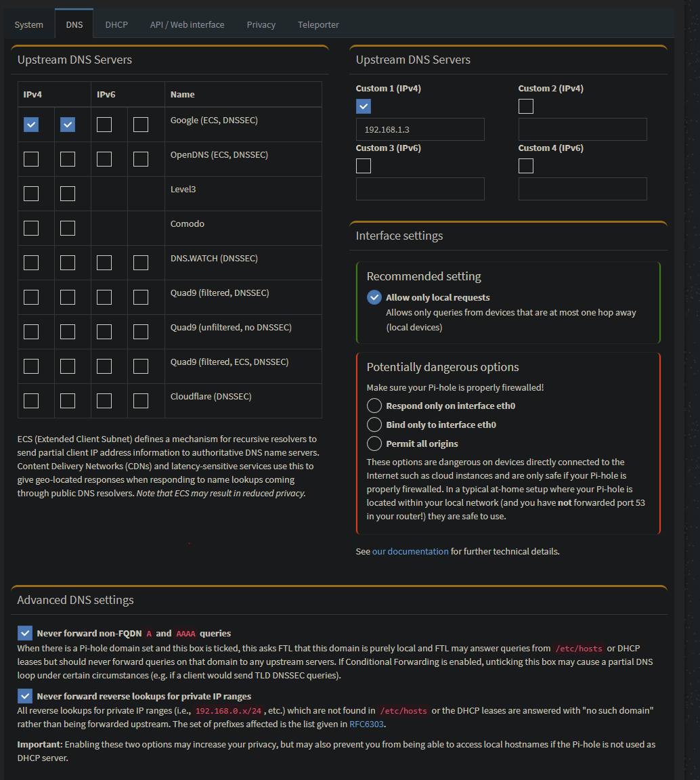700x780 pixels.
Task: Open the DHCP settings tab
Action: click(116, 24)
